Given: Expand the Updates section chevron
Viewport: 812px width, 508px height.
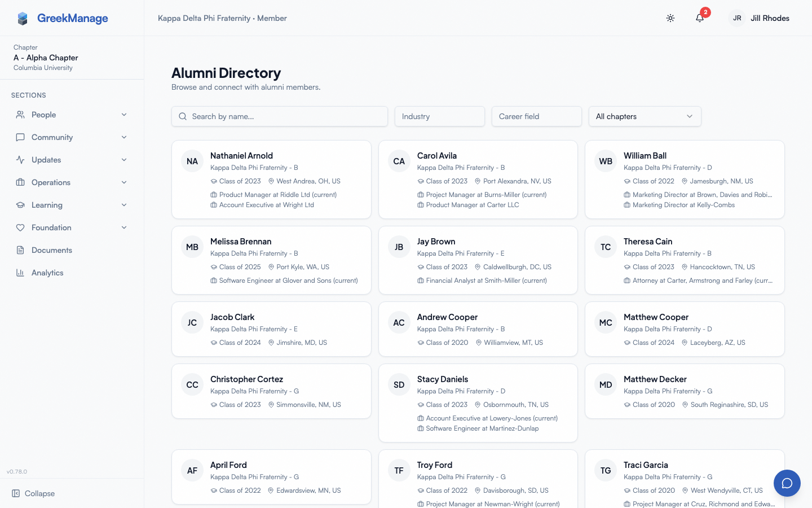Looking at the screenshot, I should click(x=124, y=160).
